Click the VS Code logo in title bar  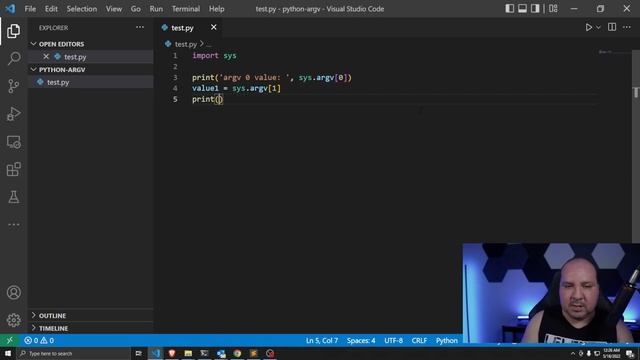coord(10,9)
